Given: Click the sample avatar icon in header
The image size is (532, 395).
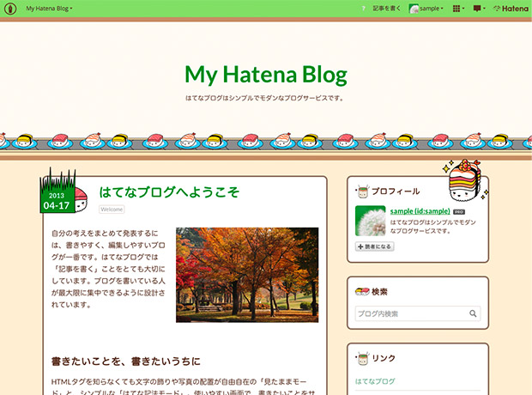Looking at the screenshot, I should [414, 9].
